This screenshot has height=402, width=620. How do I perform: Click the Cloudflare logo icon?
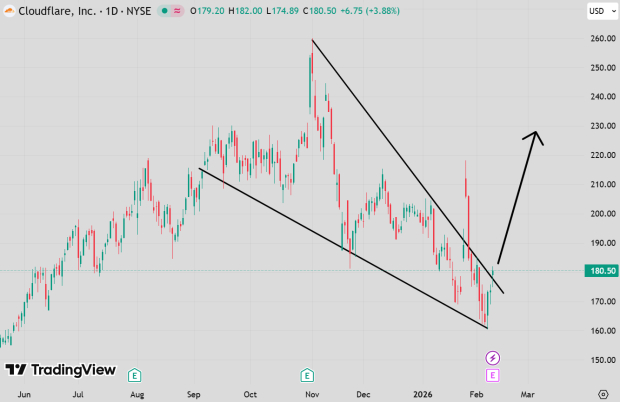9,10
